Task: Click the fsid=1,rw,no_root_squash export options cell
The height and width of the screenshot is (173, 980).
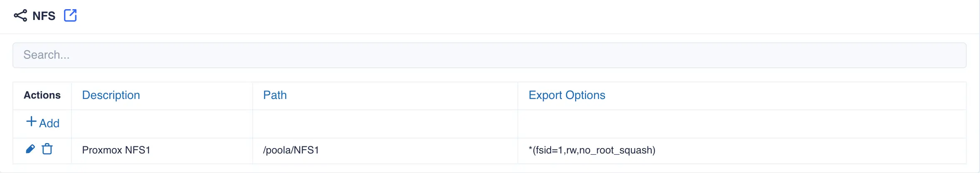Action: pyautogui.click(x=592, y=150)
